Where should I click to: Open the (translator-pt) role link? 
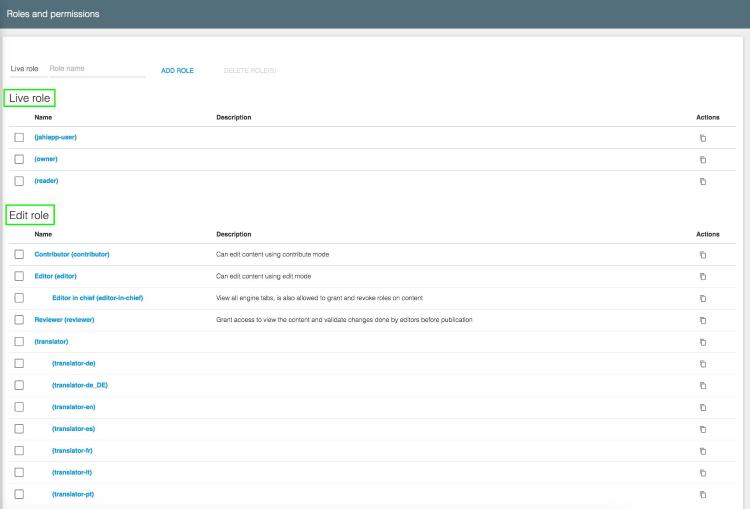click(73, 494)
